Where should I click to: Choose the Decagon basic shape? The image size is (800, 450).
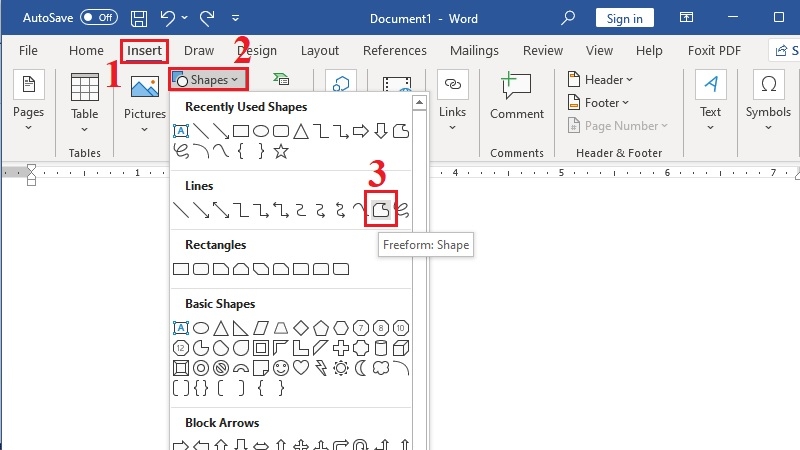pos(401,328)
